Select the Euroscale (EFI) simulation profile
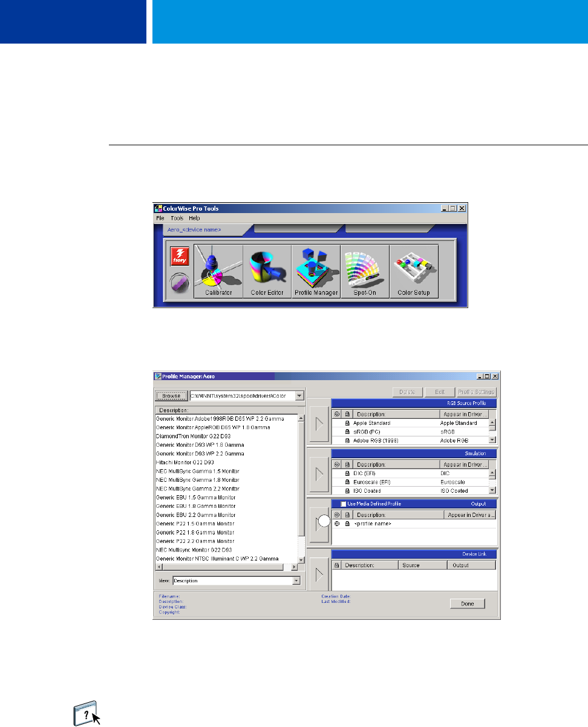This screenshot has height=727, width=588. (410, 482)
